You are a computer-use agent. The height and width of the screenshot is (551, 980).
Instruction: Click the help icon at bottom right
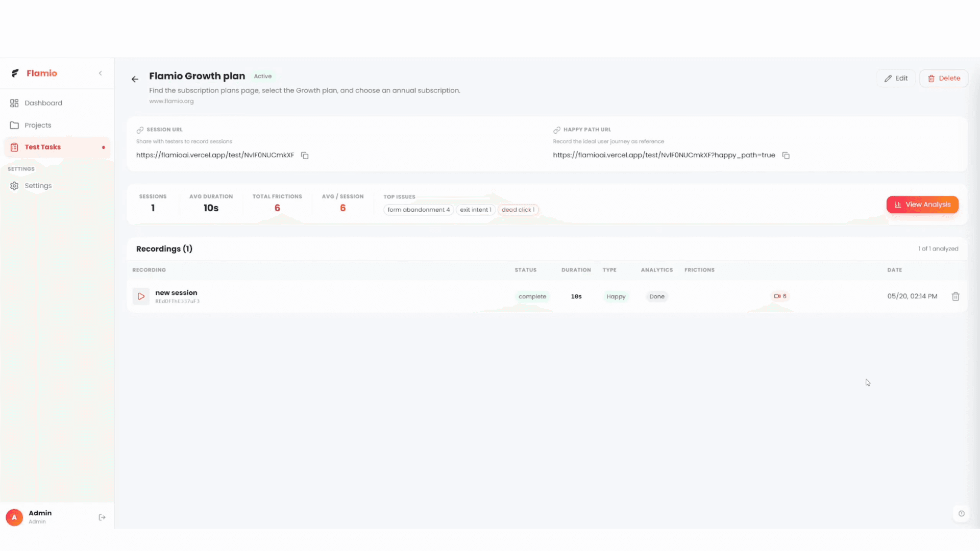point(962,514)
